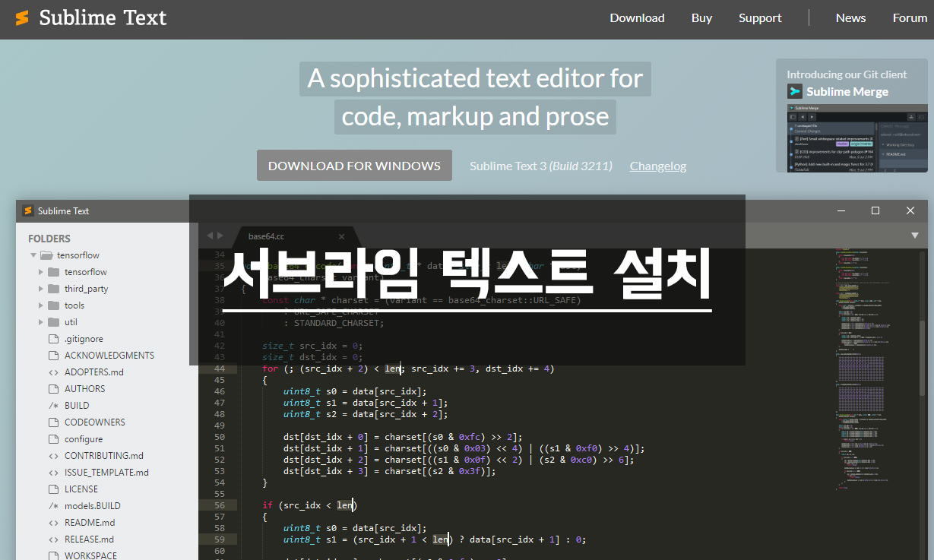Image resolution: width=934 pixels, height=560 pixels.
Task: Click the Sublime Merge screenshot thumbnail
Action: 856,138
